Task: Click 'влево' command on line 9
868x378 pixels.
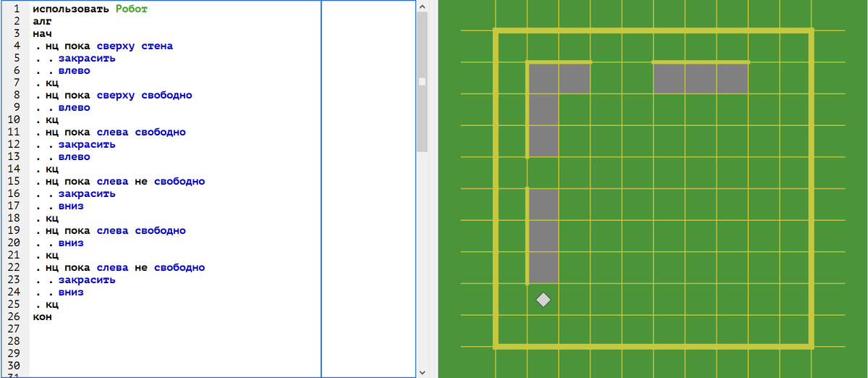Action: (x=74, y=107)
